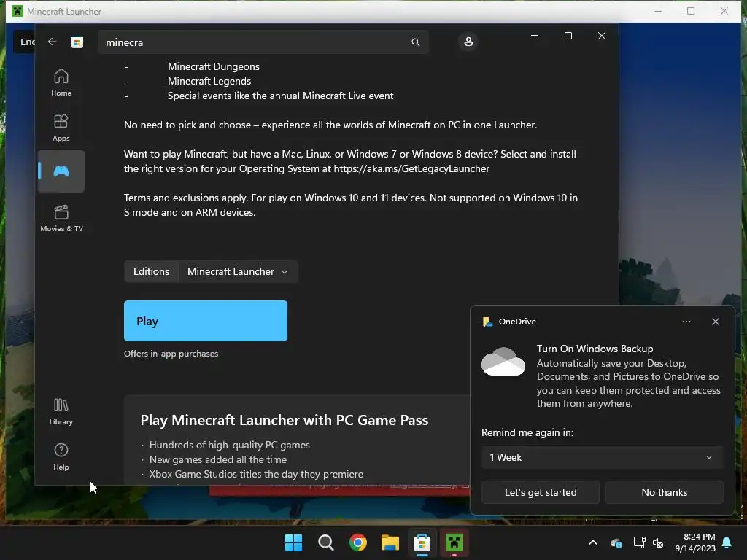The height and width of the screenshot is (560, 747).
Task: Click the Editions label
Action: pyautogui.click(x=151, y=271)
